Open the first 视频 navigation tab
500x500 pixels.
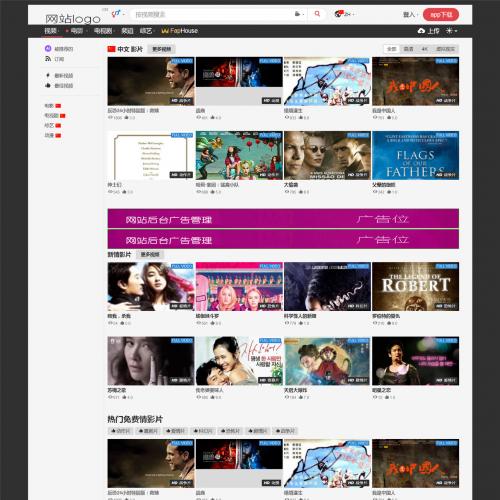(x=51, y=31)
